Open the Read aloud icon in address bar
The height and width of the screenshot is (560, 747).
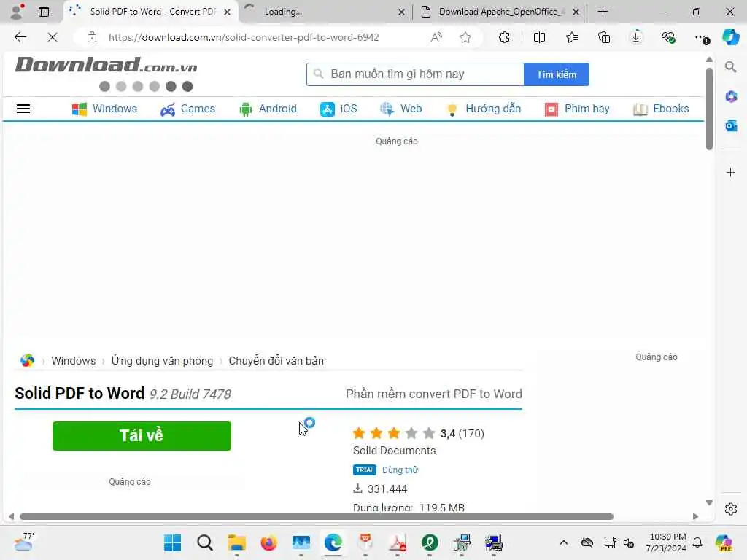436,37
